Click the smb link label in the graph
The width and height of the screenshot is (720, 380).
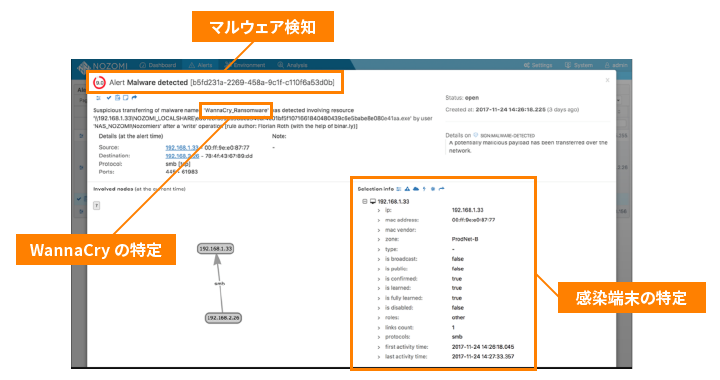click(219, 284)
